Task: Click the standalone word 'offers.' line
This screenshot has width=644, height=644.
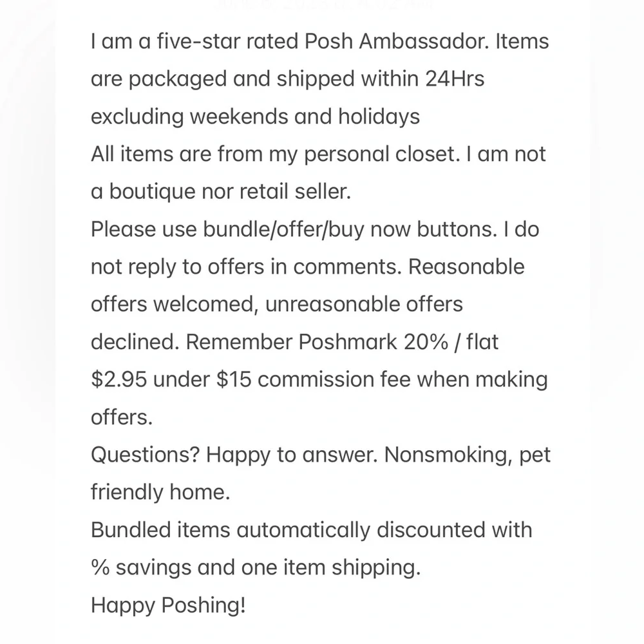Action: tap(122, 417)
